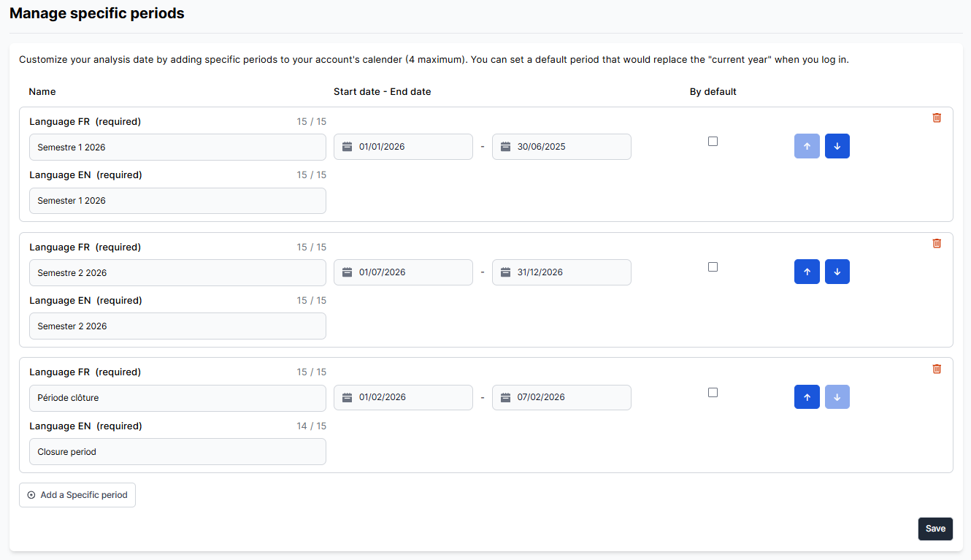Check the default box for Semestre 2 2026

(713, 267)
